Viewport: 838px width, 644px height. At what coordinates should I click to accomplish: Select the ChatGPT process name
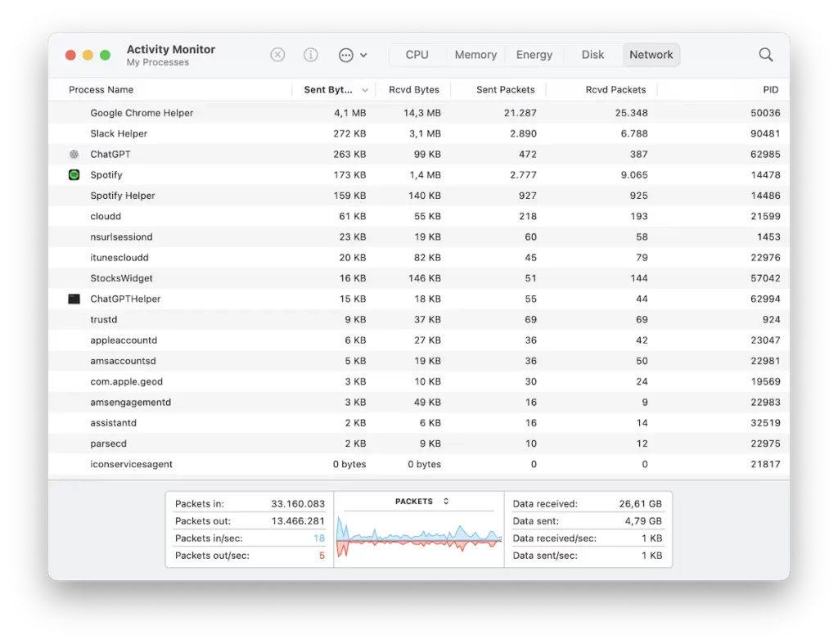tap(110, 154)
